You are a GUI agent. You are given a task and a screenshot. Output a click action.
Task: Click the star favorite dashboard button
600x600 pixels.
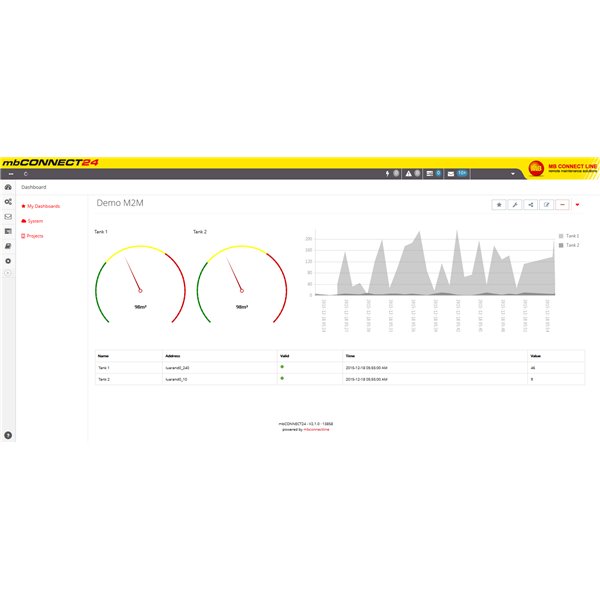coord(498,204)
